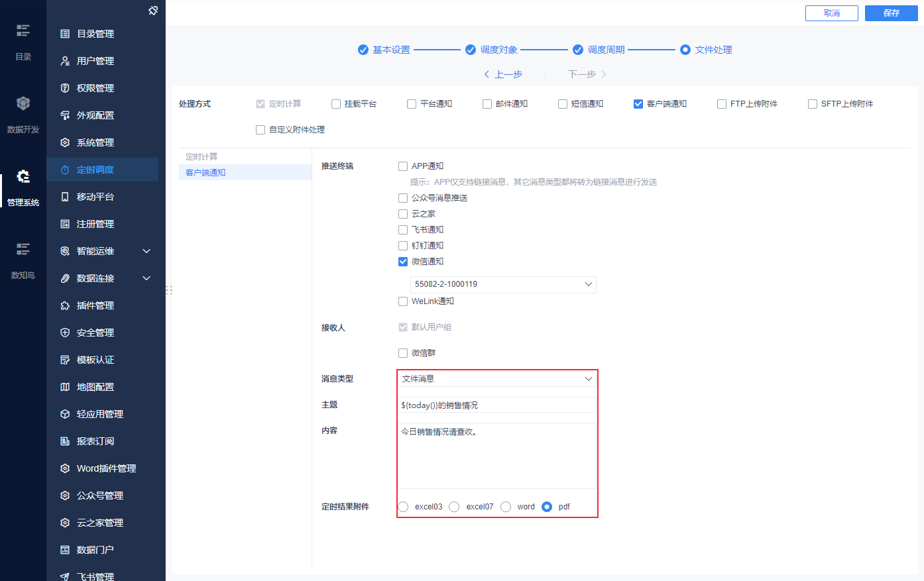
Task: Click the pin icon atop the sidebar
Action: tap(153, 11)
